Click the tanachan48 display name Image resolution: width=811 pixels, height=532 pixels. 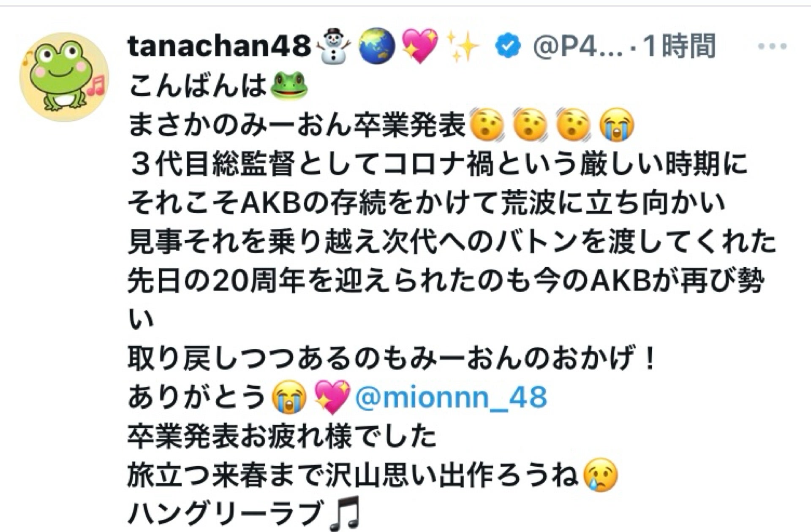219,46
